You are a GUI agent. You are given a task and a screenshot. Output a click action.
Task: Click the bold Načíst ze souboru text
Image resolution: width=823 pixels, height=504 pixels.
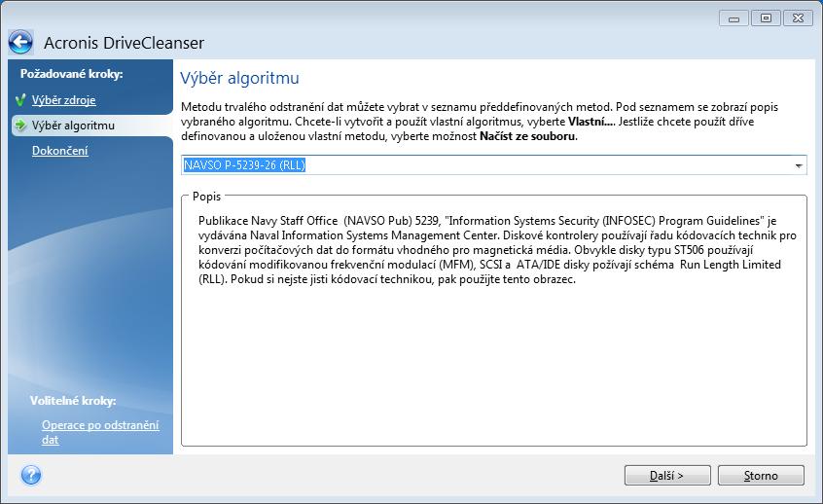[527, 136]
